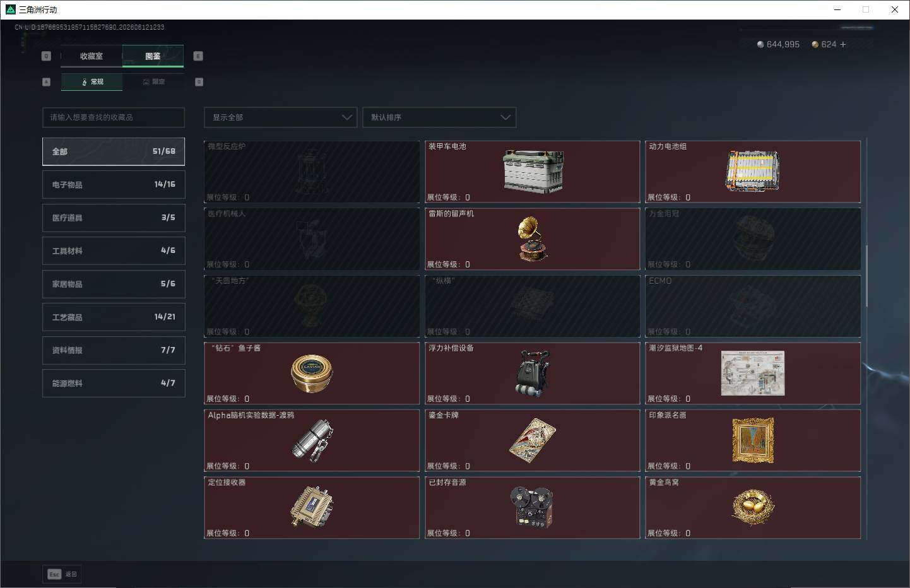The width and height of the screenshot is (910, 588).
Task: Switch to the 限定 sub-tab
Action: point(153,82)
